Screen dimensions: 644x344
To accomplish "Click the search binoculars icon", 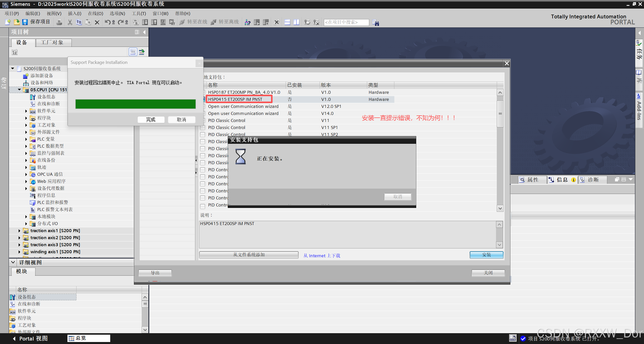I will pyautogui.click(x=376, y=23).
